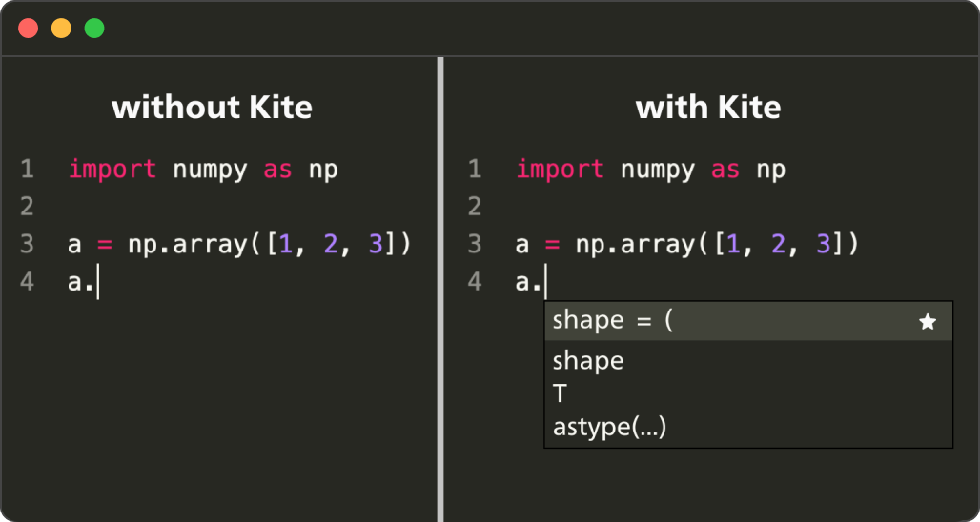Select the "shape = (" completion suggestion
980x522 pixels.
coord(613,320)
